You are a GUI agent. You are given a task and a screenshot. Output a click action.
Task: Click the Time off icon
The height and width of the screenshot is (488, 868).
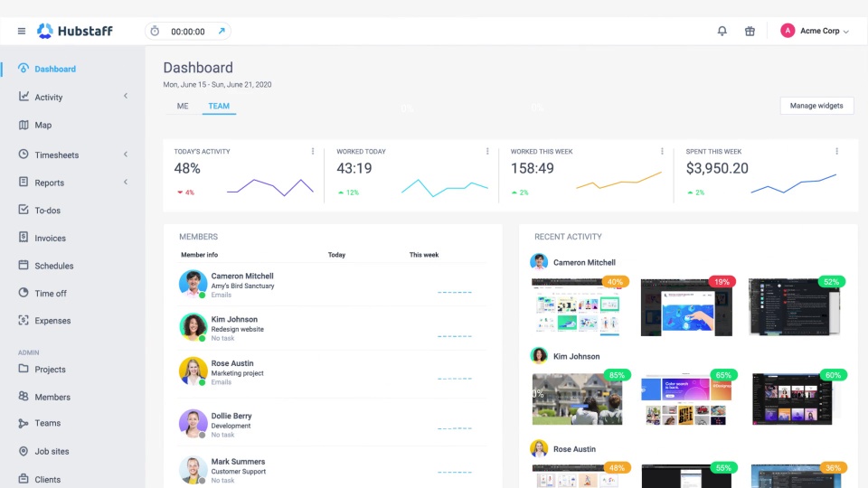pyautogui.click(x=24, y=293)
